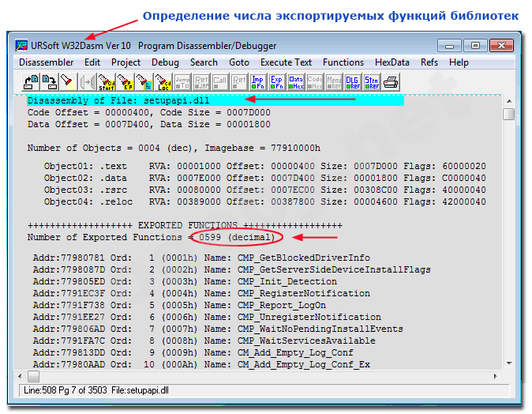This screenshot has height=414, width=532.
Task: Click the Ret toolbar button next to Call
Action: pos(239,82)
